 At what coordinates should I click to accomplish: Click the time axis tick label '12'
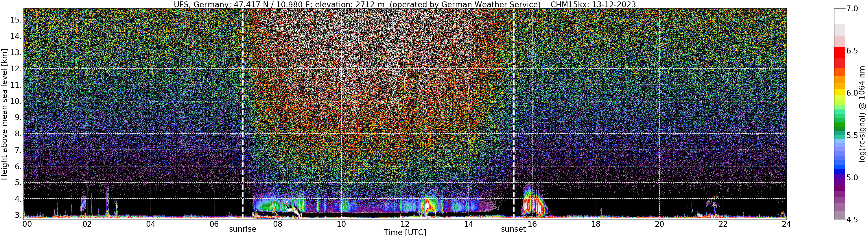[405, 224]
